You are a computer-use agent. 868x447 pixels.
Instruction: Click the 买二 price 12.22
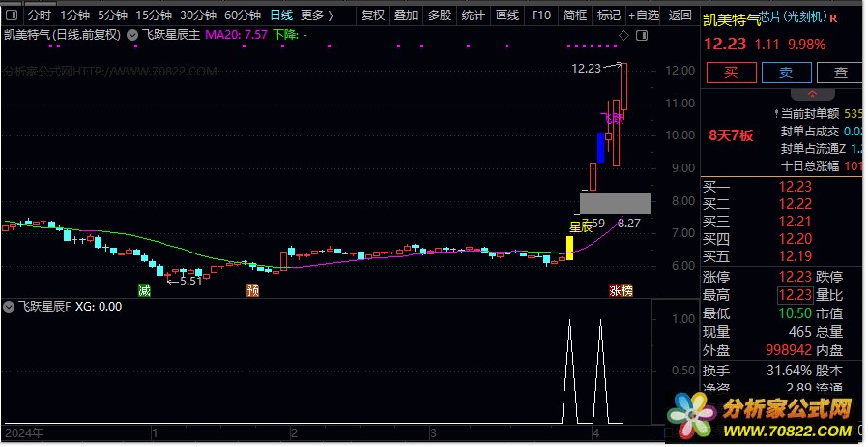(795, 204)
